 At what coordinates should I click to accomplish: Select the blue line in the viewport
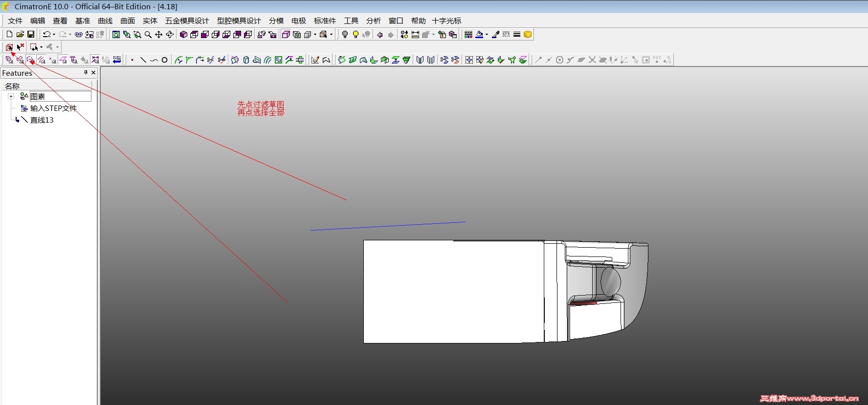coord(388,226)
